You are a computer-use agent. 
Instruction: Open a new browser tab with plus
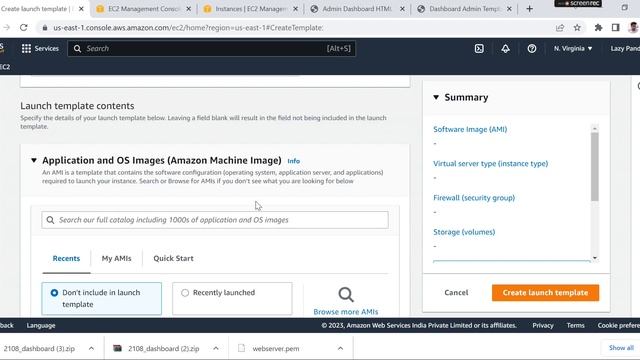(529, 9)
